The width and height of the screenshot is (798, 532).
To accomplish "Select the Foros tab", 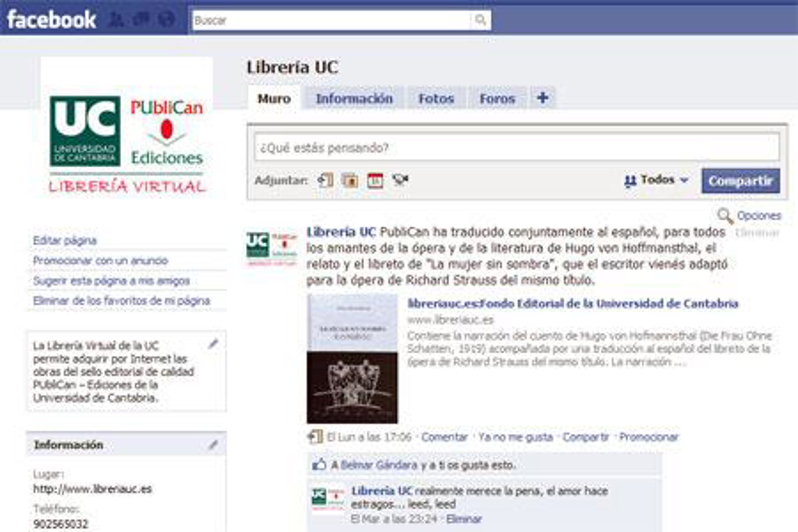I will 497,99.
